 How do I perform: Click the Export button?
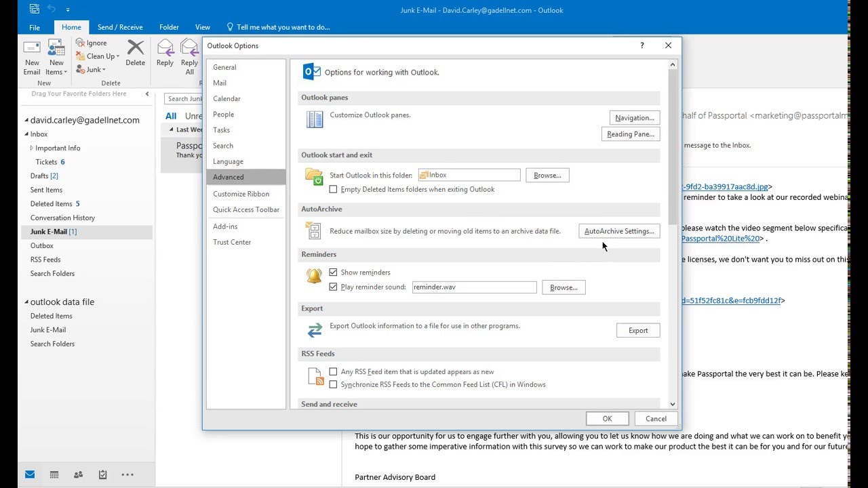638,330
